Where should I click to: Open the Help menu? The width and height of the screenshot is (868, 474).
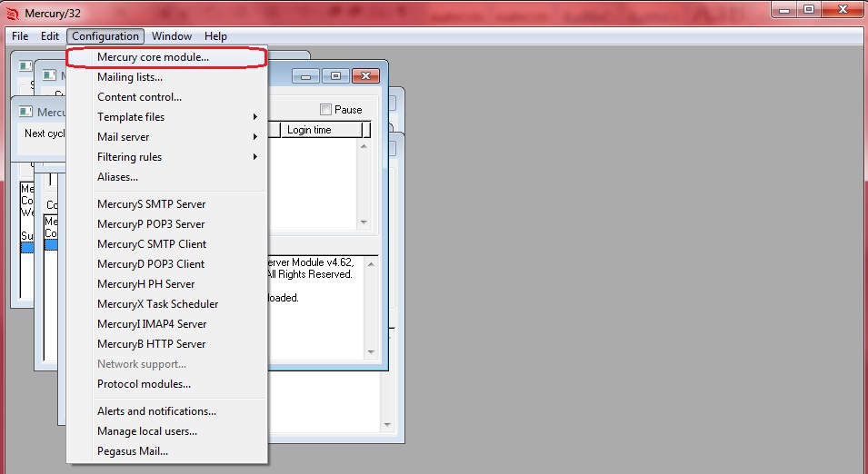[x=215, y=36]
